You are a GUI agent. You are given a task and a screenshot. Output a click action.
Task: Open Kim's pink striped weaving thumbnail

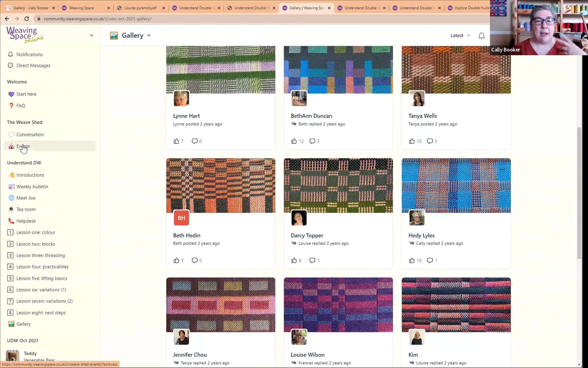coord(456,305)
